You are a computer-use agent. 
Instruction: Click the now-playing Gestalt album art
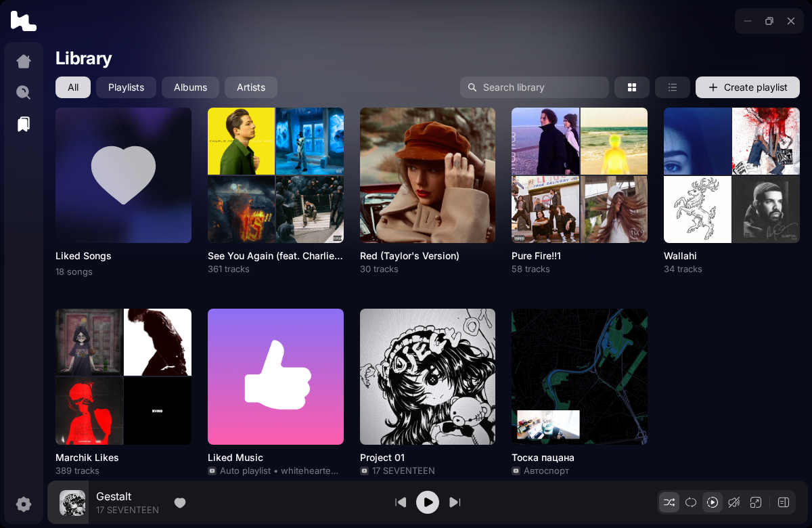click(x=72, y=503)
